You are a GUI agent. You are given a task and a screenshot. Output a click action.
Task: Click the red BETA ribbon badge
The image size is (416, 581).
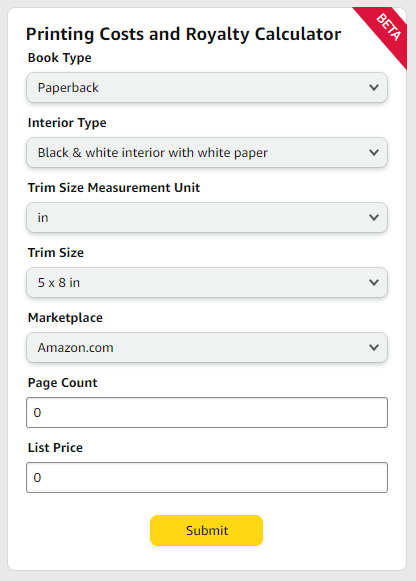click(387, 29)
